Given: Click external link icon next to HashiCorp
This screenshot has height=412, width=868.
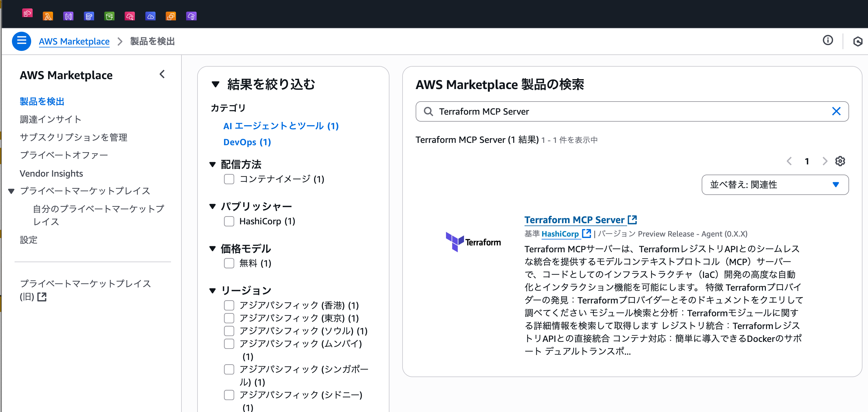Looking at the screenshot, I should [x=586, y=234].
